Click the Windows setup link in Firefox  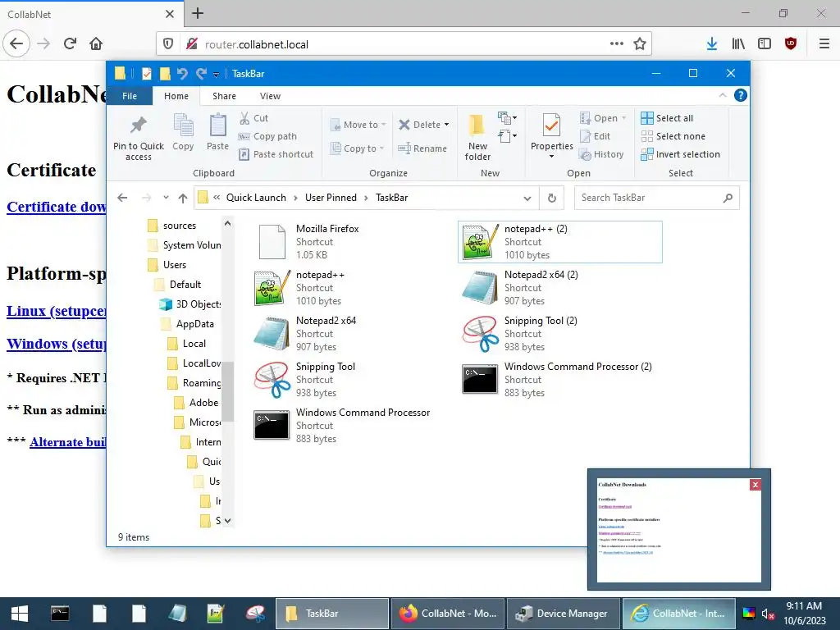click(57, 344)
